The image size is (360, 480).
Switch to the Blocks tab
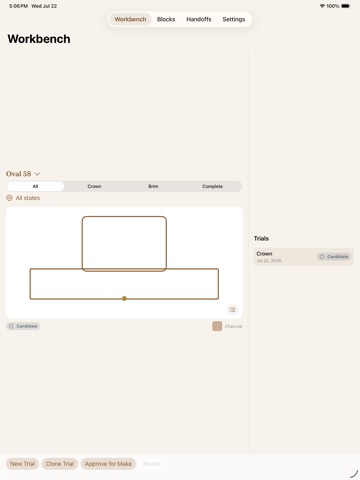pyautogui.click(x=166, y=19)
